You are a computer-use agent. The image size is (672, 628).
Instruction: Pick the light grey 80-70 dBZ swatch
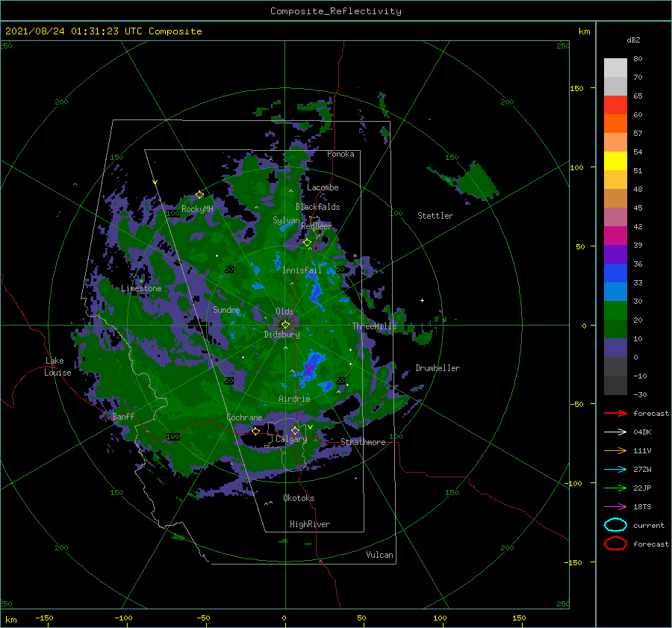(x=615, y=68)
